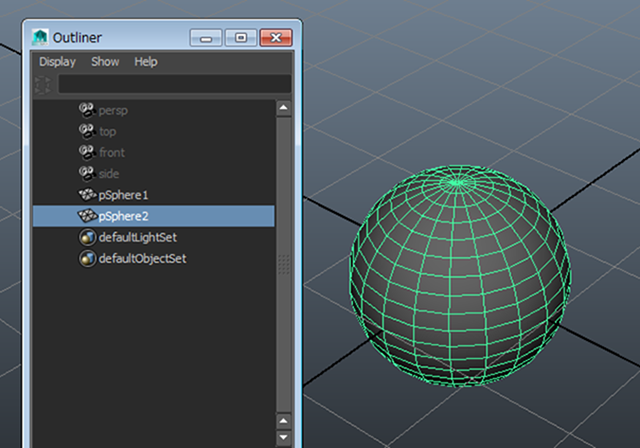Click the Outliner vertical scrollbar track
This screenshot has height=448, width=640.
[284, 264]
